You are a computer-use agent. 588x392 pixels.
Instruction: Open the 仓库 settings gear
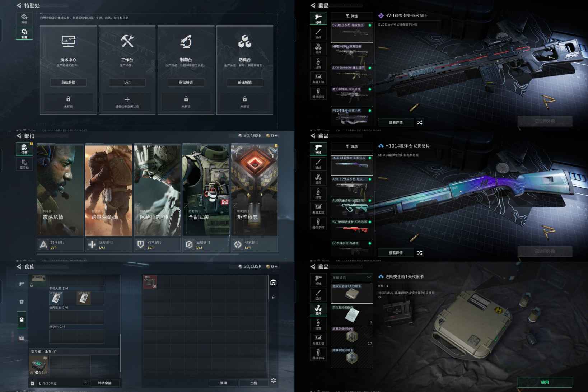pyautogui.click(x=274, y=380)
